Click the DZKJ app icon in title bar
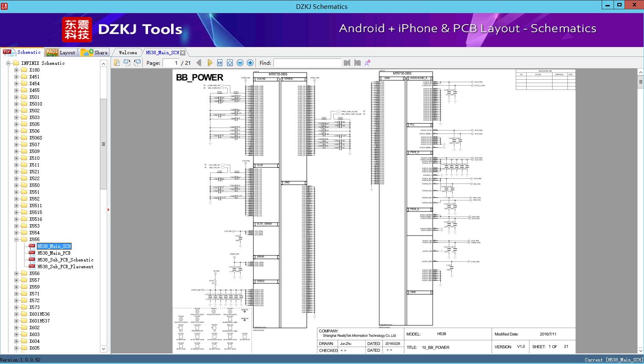Viewport: 644px width, 364px height. [x=4, y=6]
